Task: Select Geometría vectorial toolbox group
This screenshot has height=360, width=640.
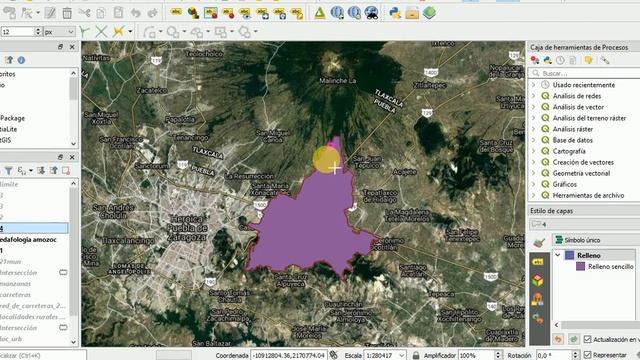Action: (581, 173)
